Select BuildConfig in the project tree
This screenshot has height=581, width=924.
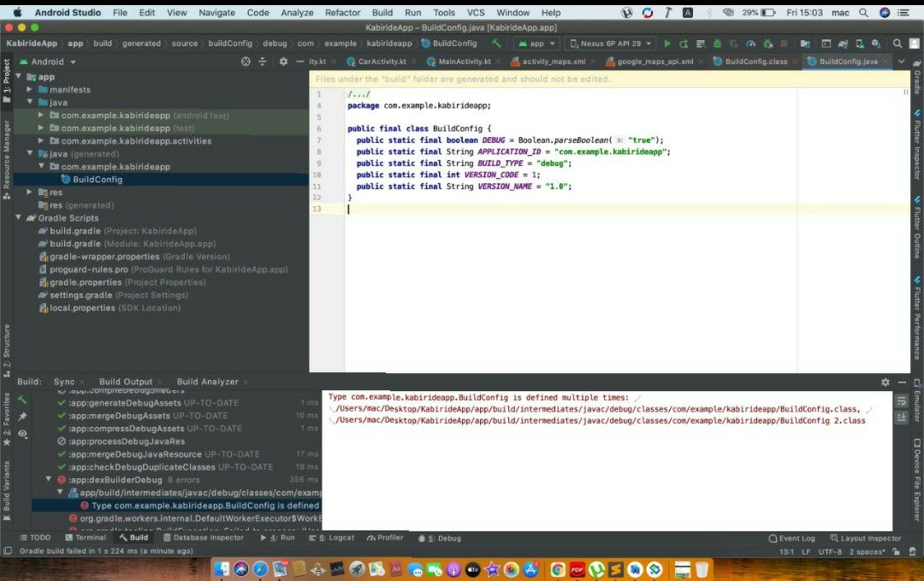pos(98,180)
